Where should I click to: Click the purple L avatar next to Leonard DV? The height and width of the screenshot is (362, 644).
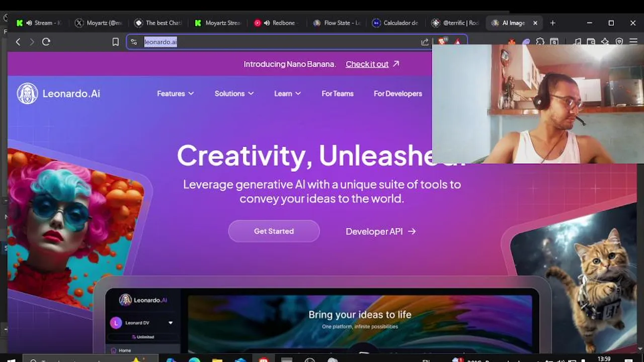(116, 323)
